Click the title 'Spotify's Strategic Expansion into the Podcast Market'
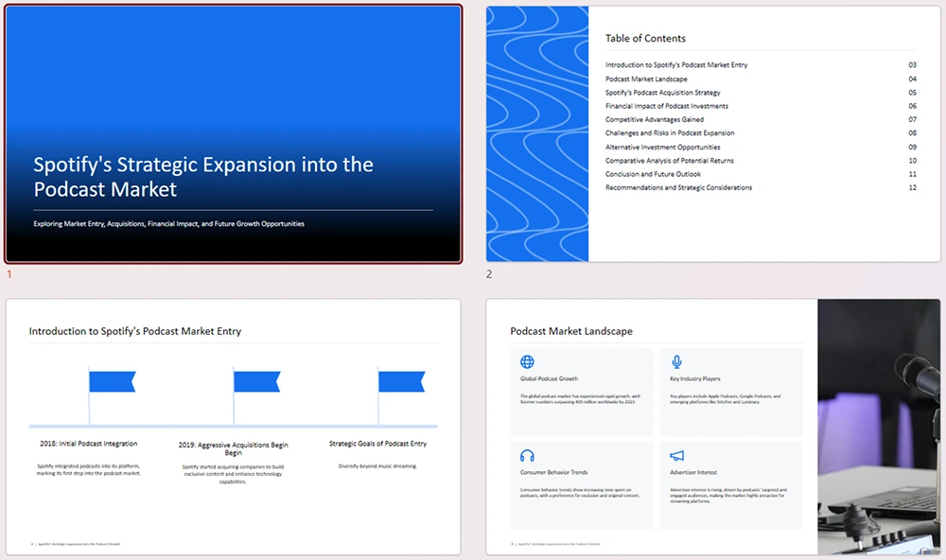 pos(203,177)
